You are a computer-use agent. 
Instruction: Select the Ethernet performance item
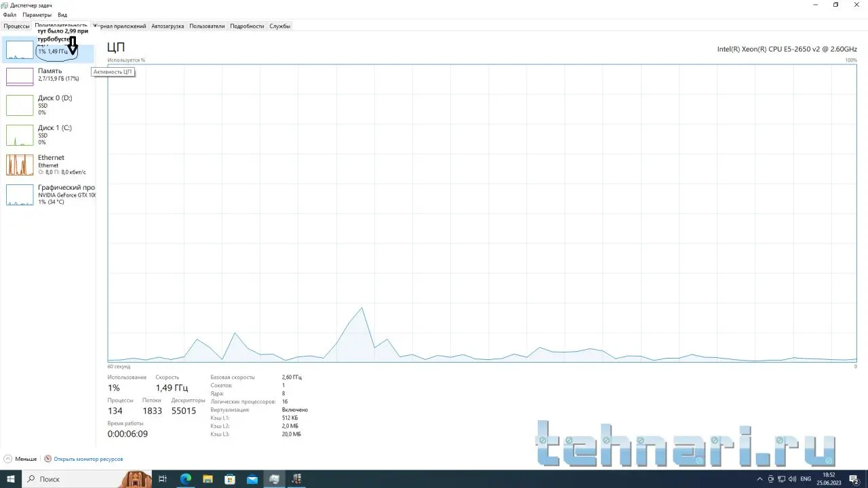pos(49,165)
